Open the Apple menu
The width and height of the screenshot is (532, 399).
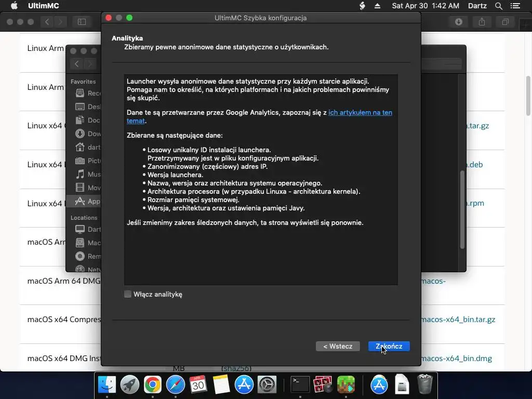point(14,6)
